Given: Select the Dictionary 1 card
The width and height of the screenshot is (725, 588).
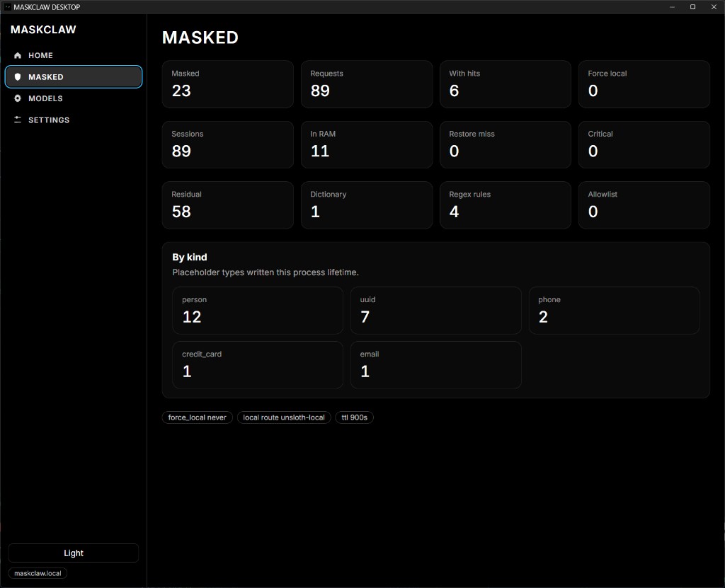Looking at the screenshot, I should (367, 205).
